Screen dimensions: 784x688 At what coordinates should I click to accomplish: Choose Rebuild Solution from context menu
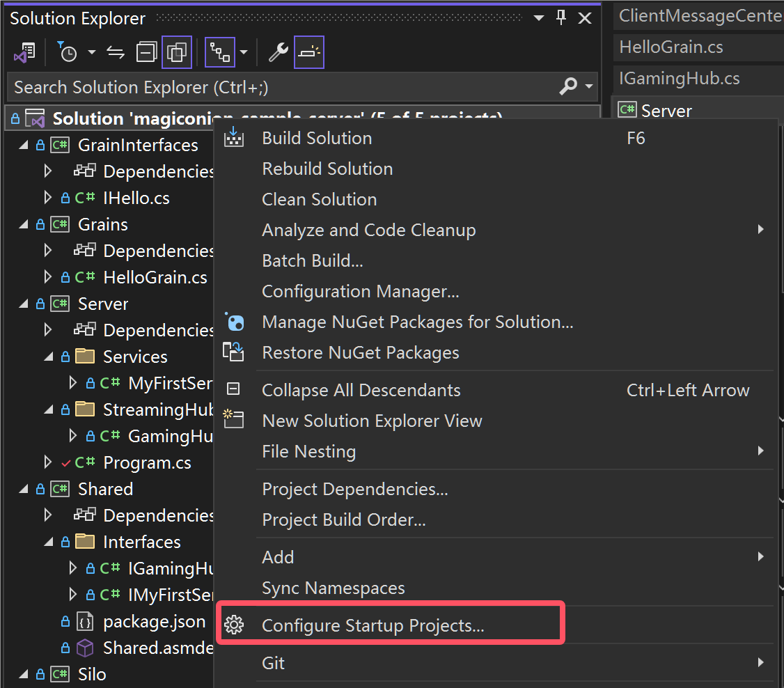point(327,169)
